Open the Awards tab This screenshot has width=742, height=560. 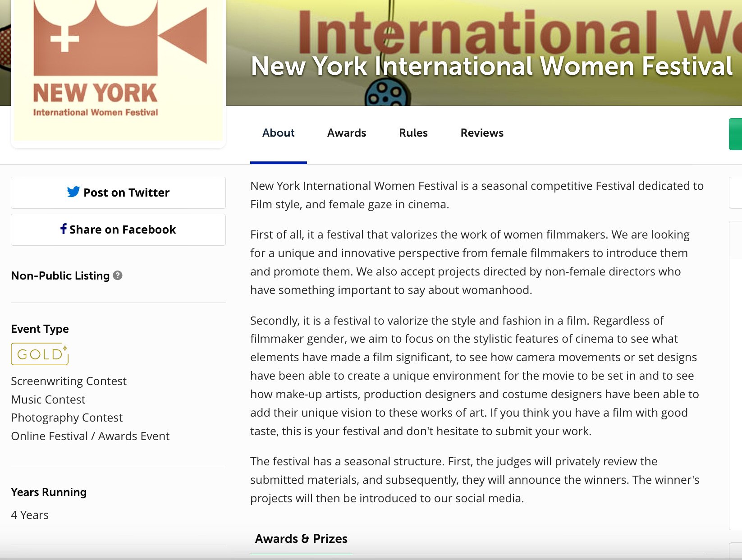click(347, 133)
